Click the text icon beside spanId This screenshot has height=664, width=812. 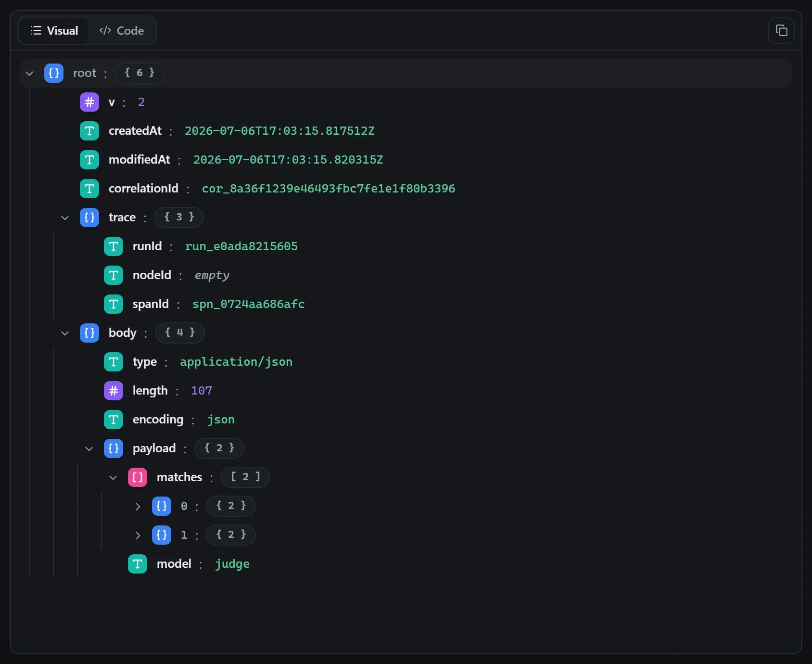(114, 304)
